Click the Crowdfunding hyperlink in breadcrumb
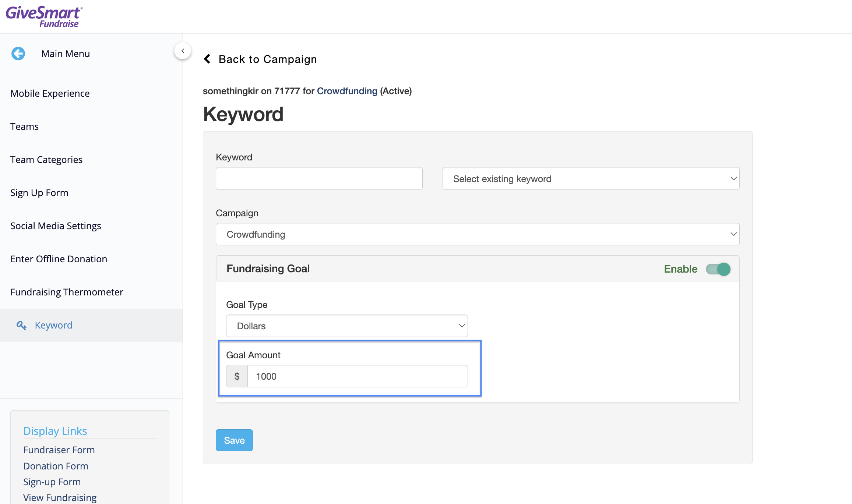852x504 pixels. [x=348, y=90]
